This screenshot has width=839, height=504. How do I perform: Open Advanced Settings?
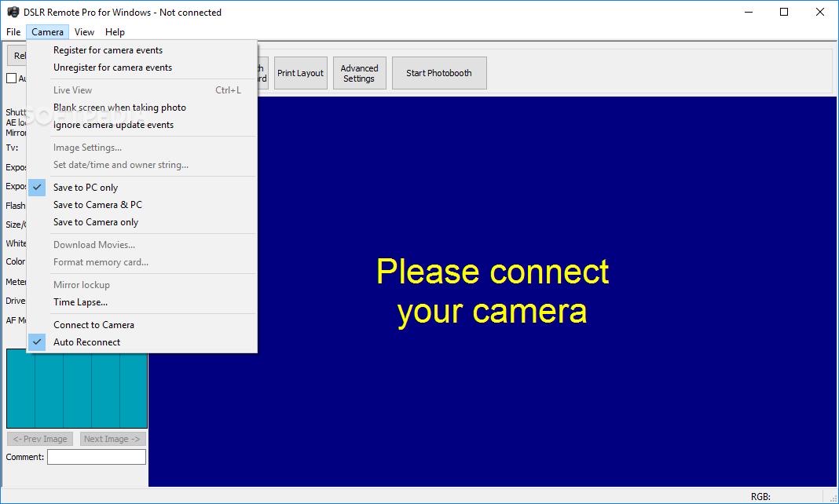tap(359, 73)
